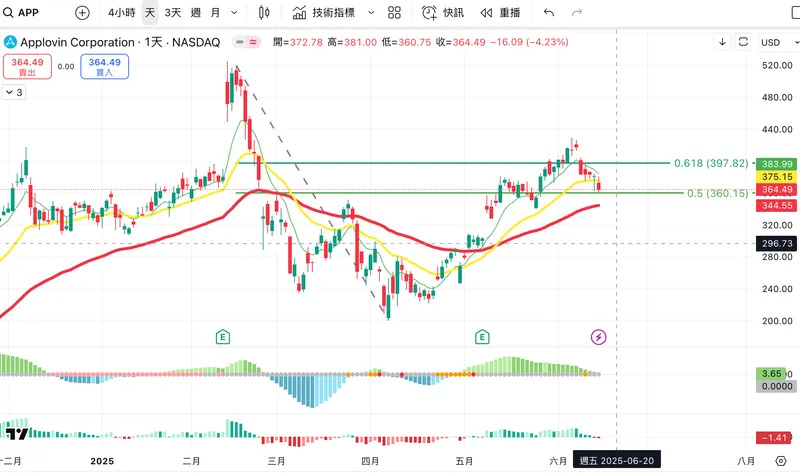Expand the indicators favorites dropdown arrow
The image size is (800, 476).
(x=371, y=12)
